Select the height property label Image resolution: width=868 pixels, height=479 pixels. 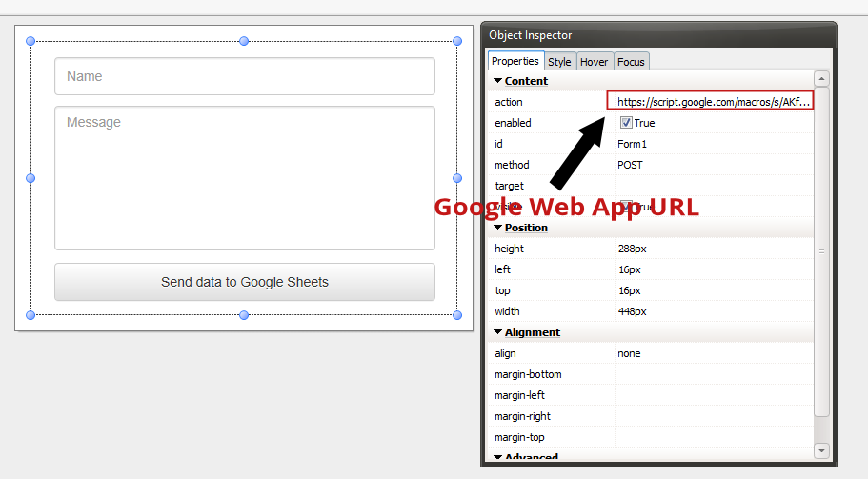pyautogui.click(x=510, y=249)
